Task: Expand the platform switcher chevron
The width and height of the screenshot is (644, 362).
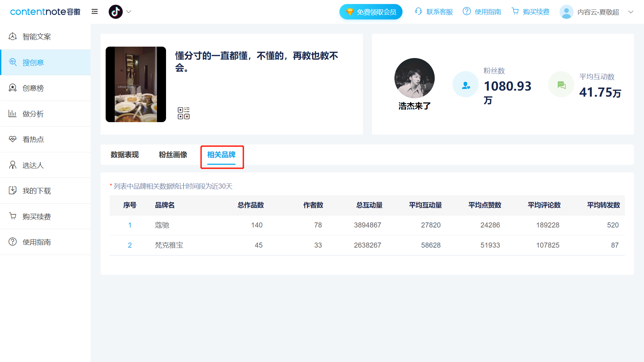Action: click(x=129, y=12)
